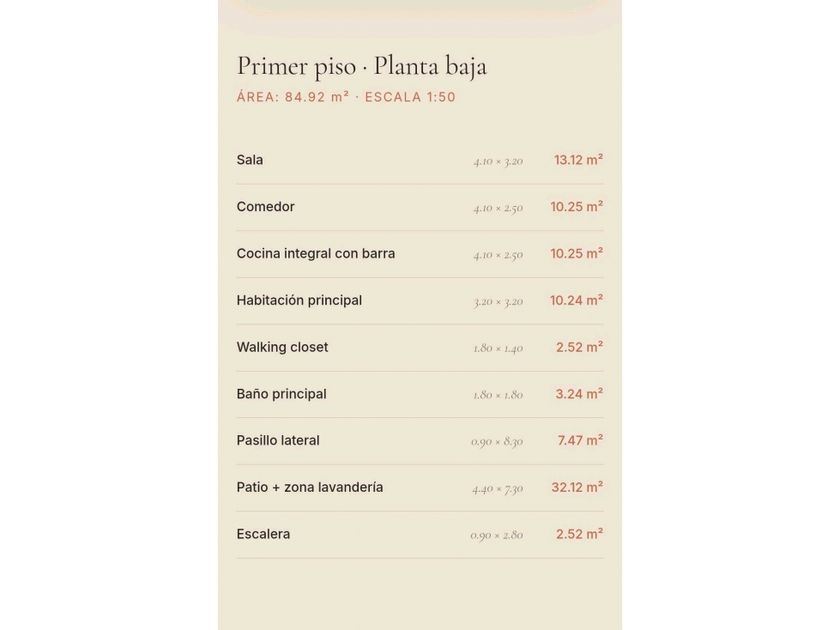Click Habitación principal dimensions 3.20 × 3.20

coord(498,302)
